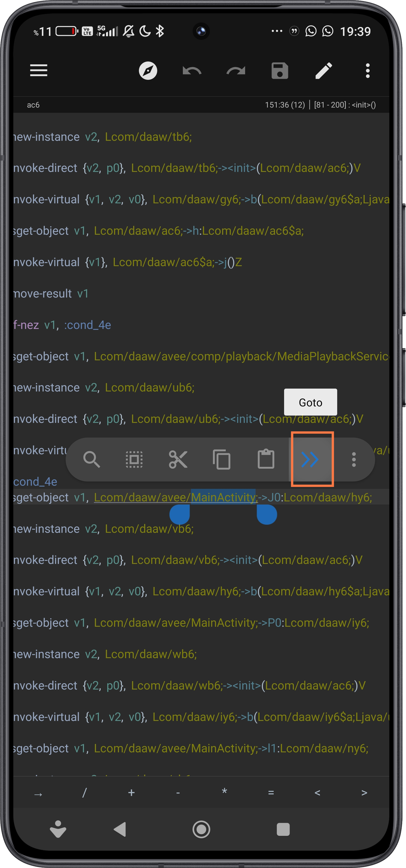Tap the sget-object ac6;->h line

159,231
